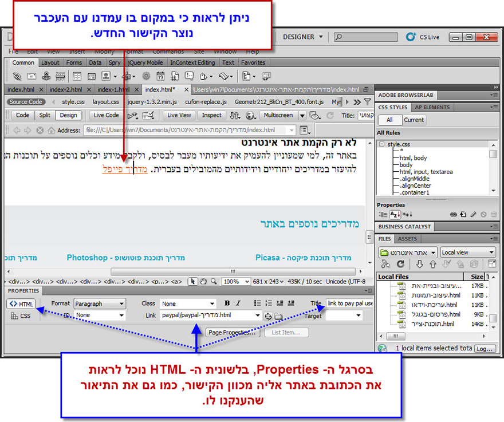Switch Properties to CSS mode
The width and height of the screenshot is (504, 422).
coord(21,316)
